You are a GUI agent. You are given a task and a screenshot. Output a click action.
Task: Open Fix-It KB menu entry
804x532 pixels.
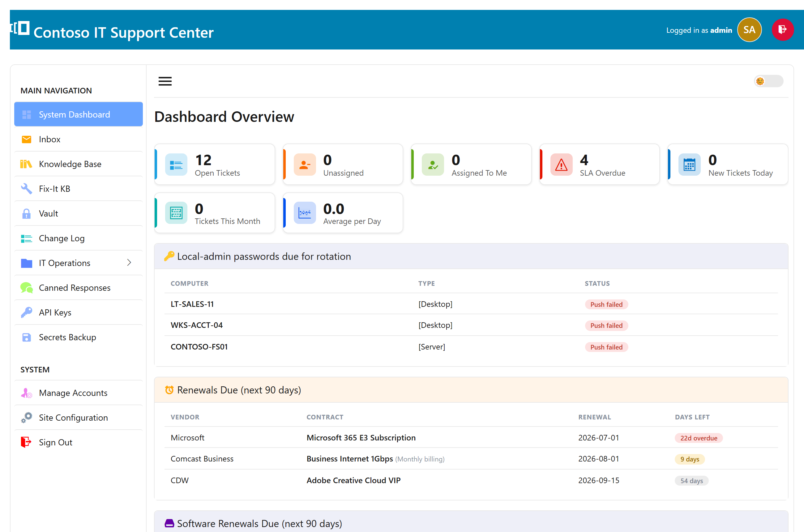78,189
